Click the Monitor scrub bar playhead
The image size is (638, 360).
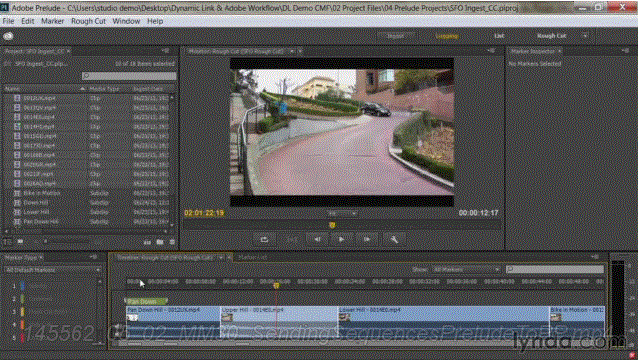click(332, 225)
